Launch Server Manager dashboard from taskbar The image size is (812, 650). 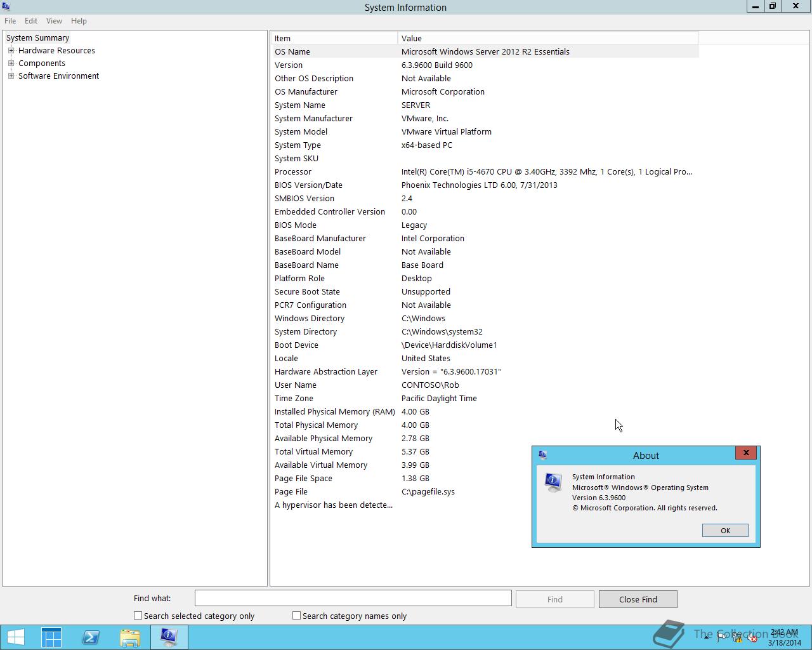51,637
